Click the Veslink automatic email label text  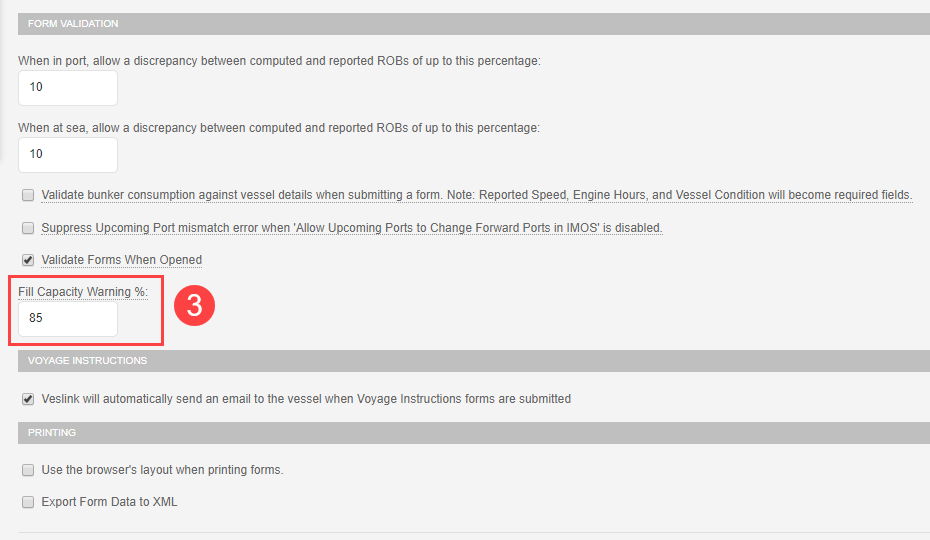point(306,399)
